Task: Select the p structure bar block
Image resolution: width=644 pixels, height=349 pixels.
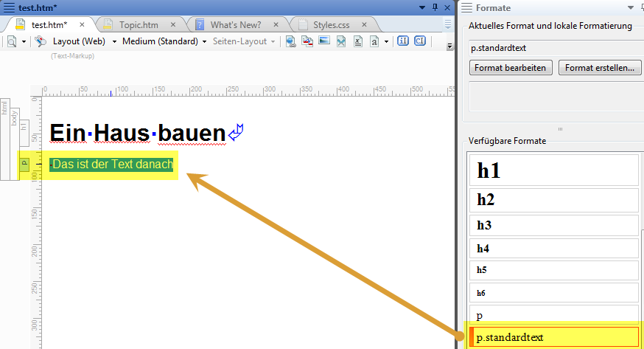Action: pos(24,163)
